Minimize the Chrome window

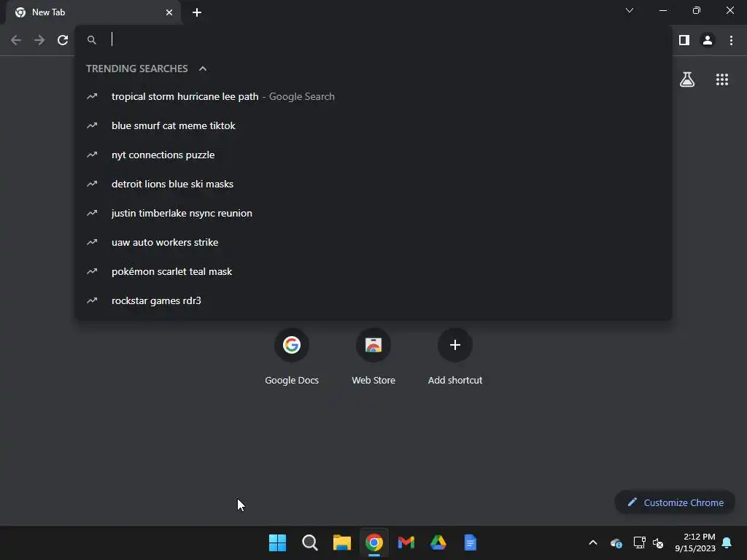pos(662,10)
